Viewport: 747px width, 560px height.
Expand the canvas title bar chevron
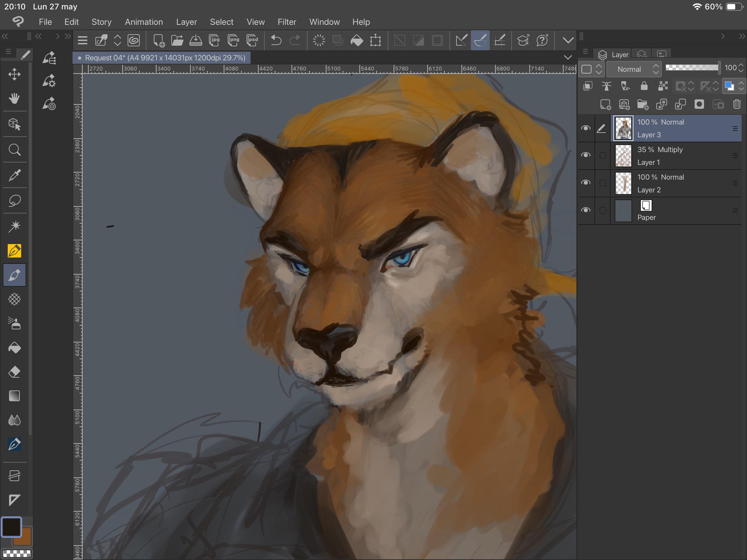[568, 57]
